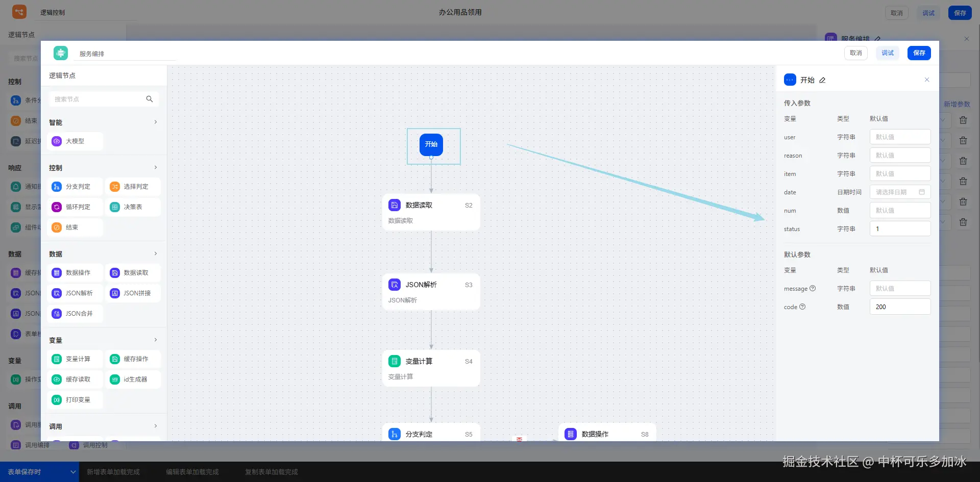Collapse the 调用 category in the dialog

156,426
